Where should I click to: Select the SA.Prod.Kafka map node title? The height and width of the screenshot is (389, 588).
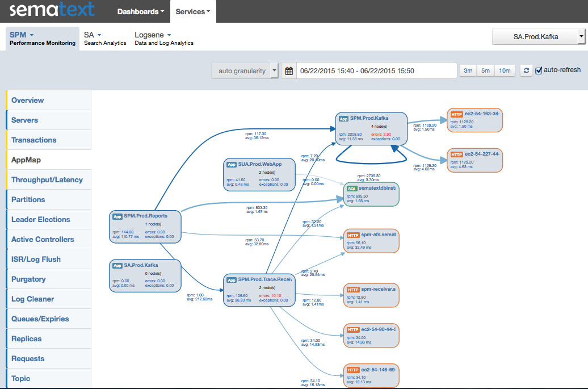141,265
